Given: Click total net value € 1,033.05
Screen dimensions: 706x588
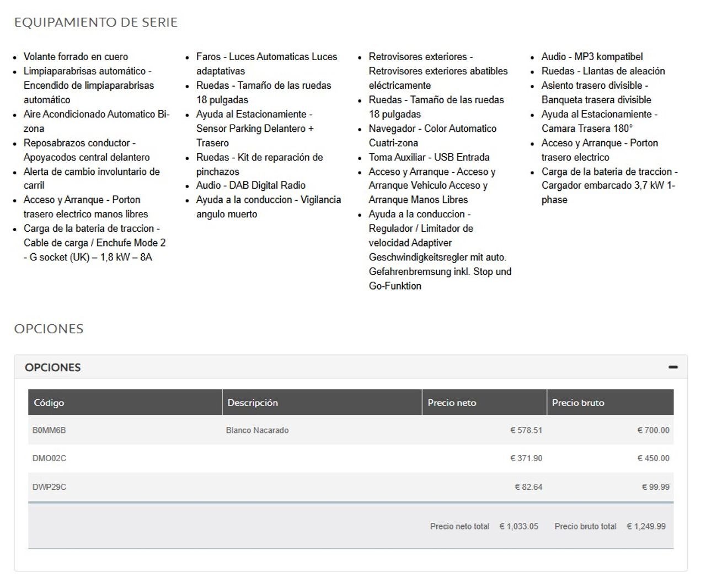Looking at the screenshot, I should click(x=518, y=526).
